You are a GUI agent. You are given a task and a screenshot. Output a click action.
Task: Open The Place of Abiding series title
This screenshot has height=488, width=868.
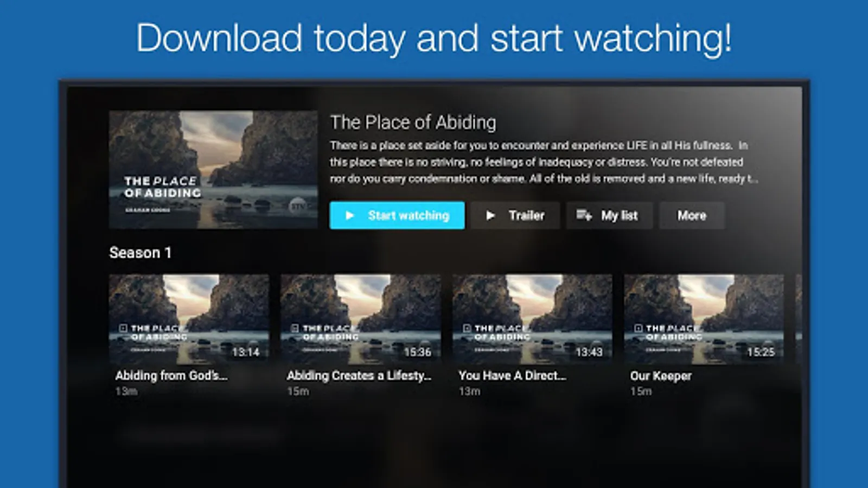click(x=413, y=123)
